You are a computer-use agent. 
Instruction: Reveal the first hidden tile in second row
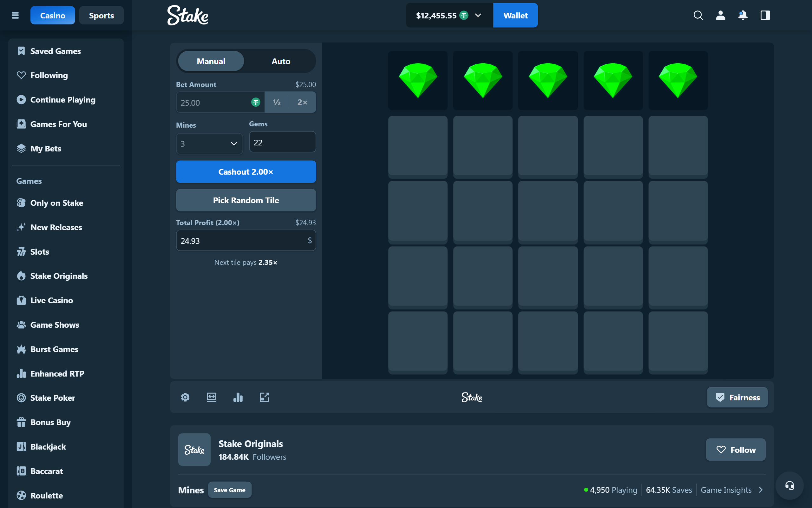click(418, 147)
